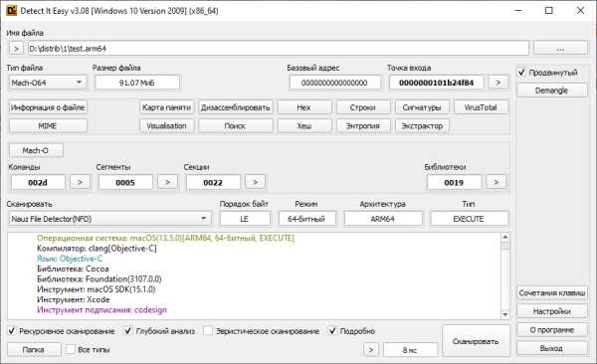Click the results scrollbar up arrow
Viewport: 597px width, 364px height.
point(505,237)
